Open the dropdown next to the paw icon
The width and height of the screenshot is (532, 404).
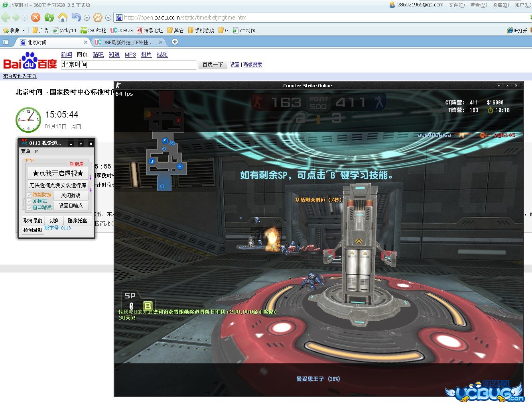coord(108,18)
